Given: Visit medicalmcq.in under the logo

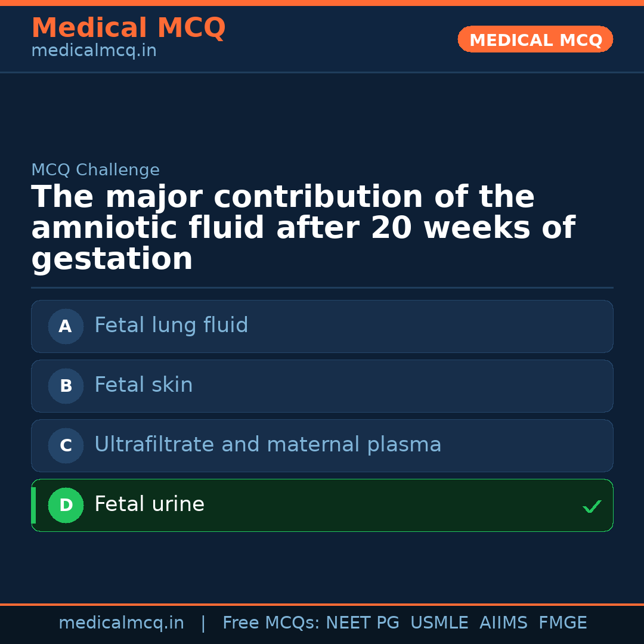Looking at the screenshot, I should (94, 50).
